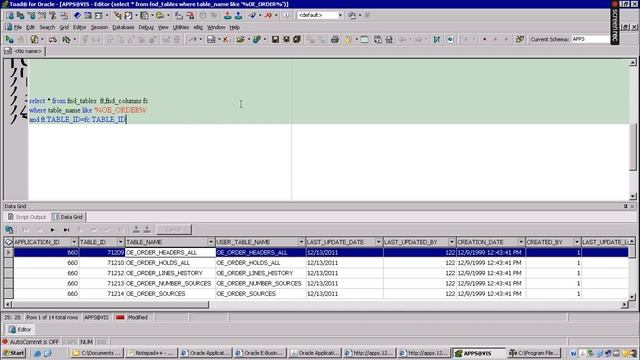Click the next record arrow in data grid
The width and height of the screenshot is (640, 360).
pos(52,230)
